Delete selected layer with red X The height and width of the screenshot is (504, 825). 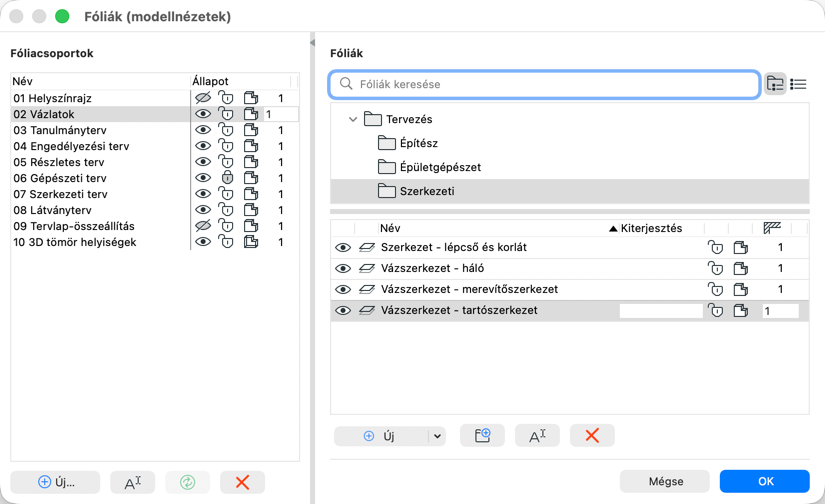click(x=592, y=436)
